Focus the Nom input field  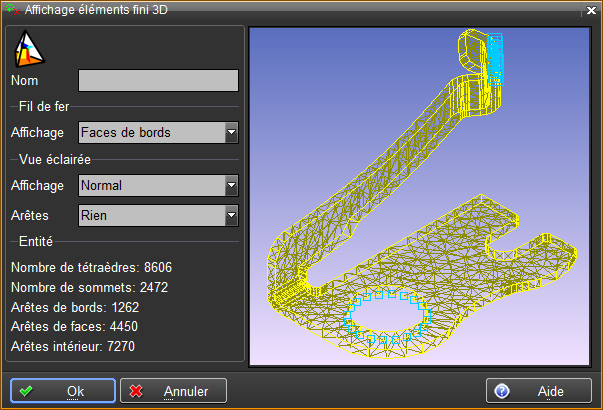click(158, 80)
